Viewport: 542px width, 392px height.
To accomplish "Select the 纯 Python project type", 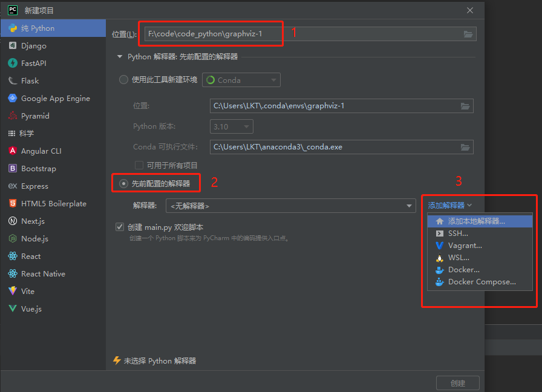I will pos(53,28).
